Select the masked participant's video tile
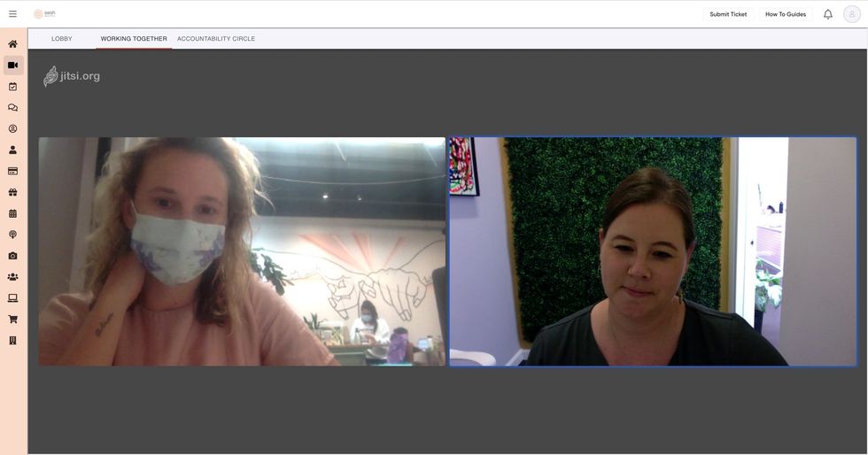 (x=242, y=251)
